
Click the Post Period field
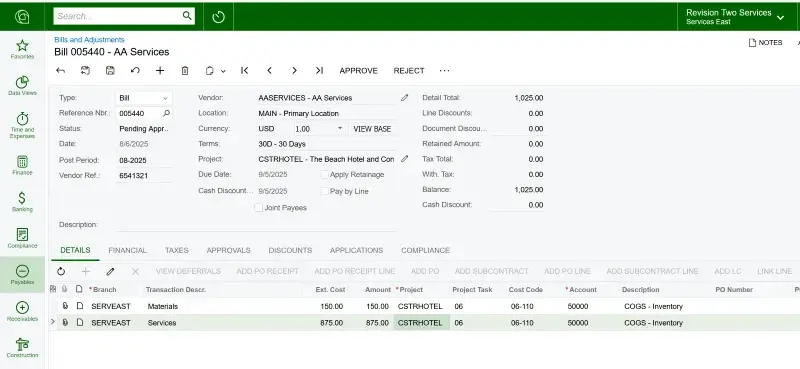[144, 160]
